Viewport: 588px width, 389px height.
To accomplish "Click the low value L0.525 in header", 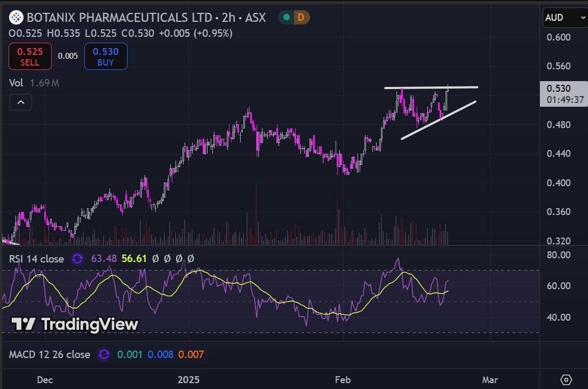I will click(x=100, y=34).
